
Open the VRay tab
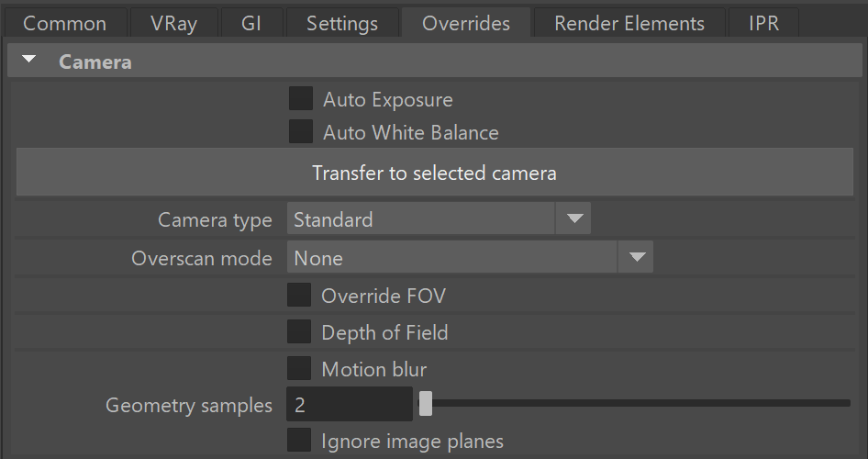[x=173, y=23]
